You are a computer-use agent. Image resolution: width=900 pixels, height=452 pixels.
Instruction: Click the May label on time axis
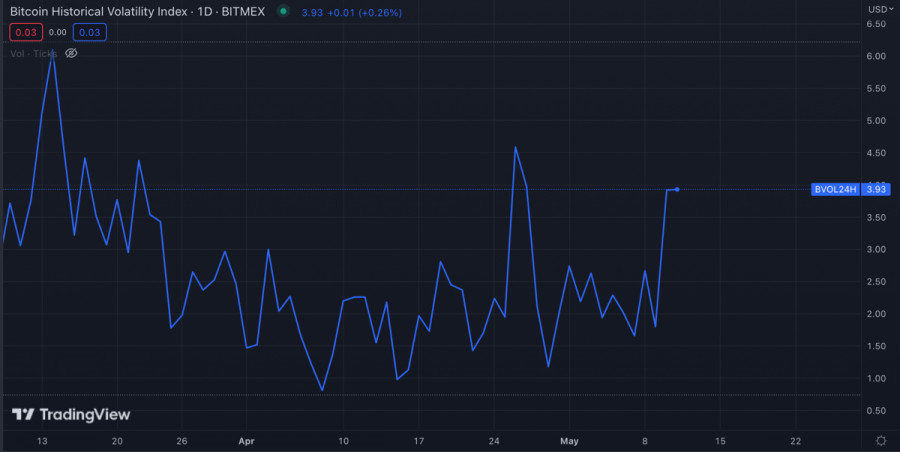(570, 440)
